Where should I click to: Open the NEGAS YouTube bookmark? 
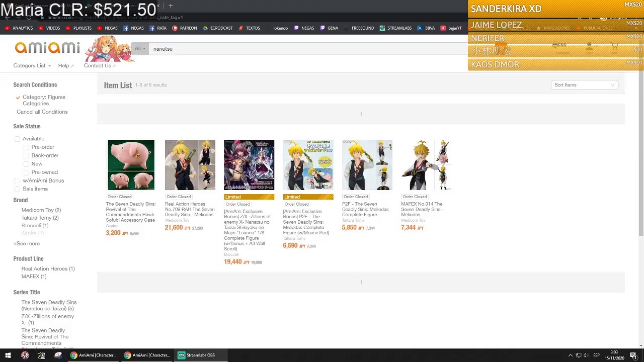click(x=107, y=28)
